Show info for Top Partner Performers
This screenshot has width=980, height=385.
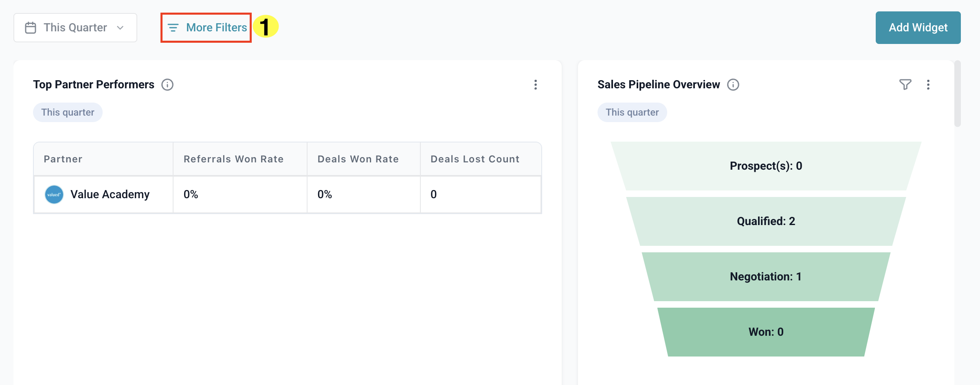pyautogui.click(x=167, y=85)
